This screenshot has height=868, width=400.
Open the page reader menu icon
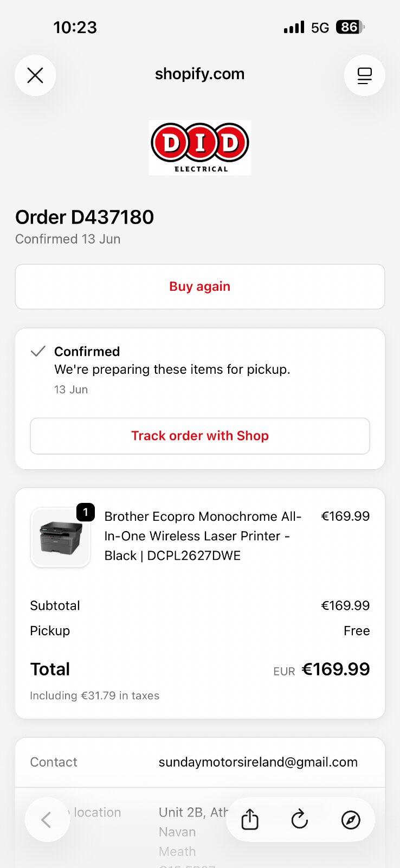[x=365, y=75]
